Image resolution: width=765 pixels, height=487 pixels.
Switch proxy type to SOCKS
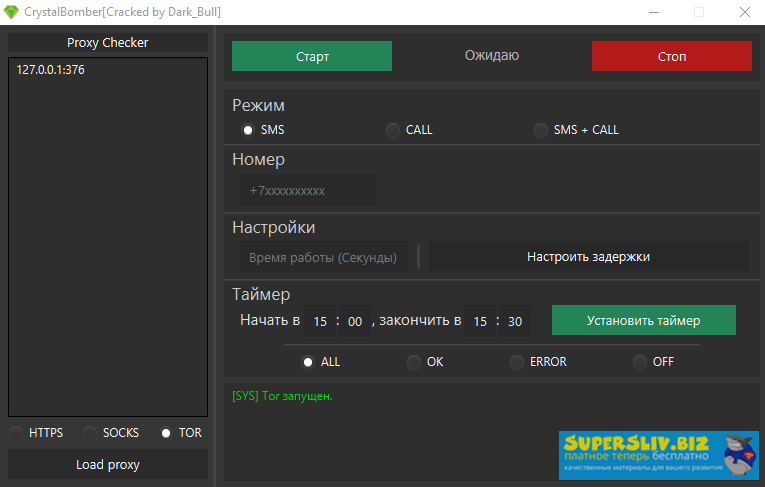91,433
